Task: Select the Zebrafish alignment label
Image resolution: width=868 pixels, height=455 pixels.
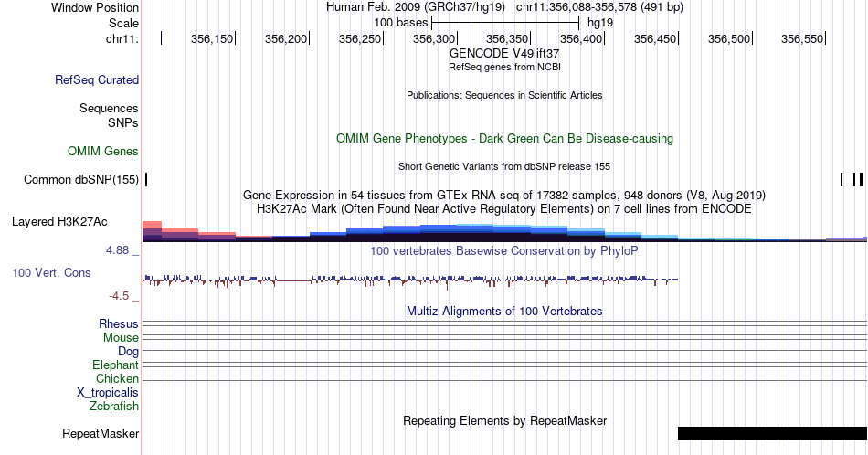Action: point(114,406)
